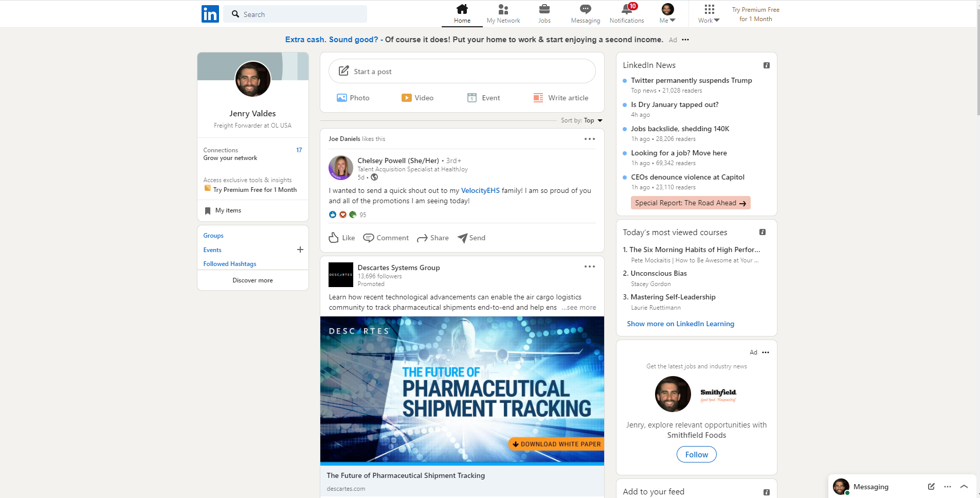Click the Write article icon

tap(538, 98)
